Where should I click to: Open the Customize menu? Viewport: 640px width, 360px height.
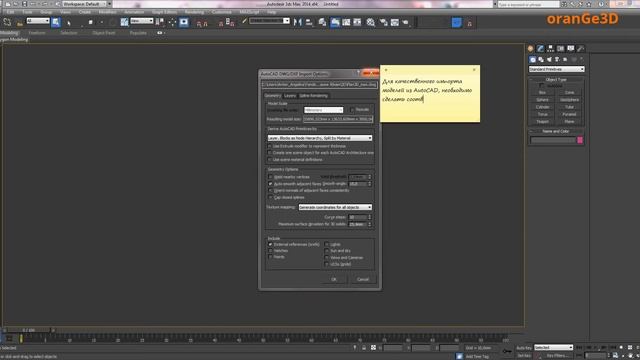click(x=222, y=12)
